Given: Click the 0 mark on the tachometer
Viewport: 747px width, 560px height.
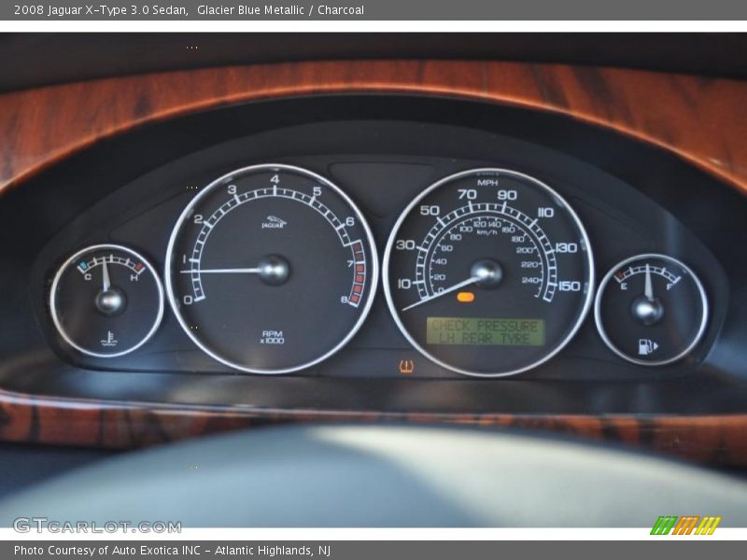Looking at the screenshot, I should point(189,300).
